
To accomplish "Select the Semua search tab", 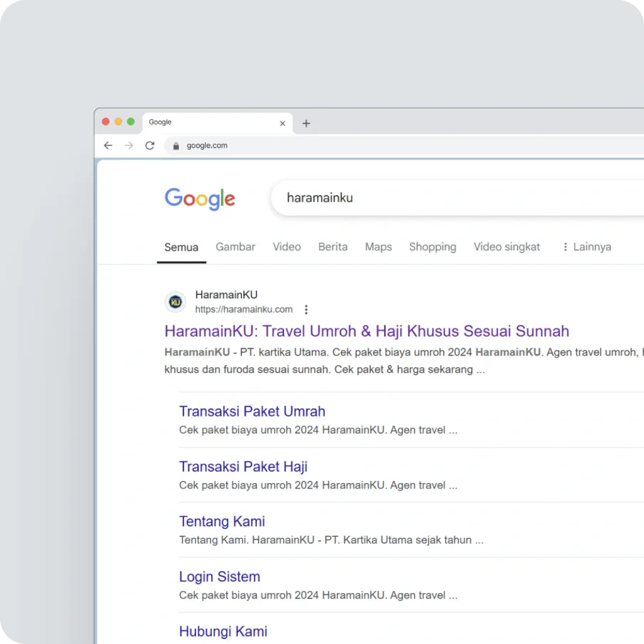I will [x=181, y=248].
